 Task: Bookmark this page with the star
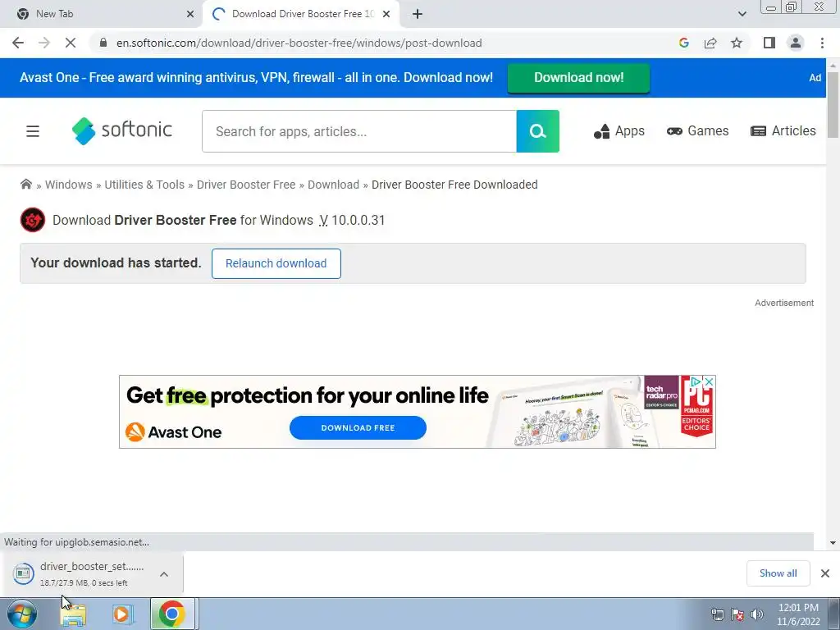[737, 43]
